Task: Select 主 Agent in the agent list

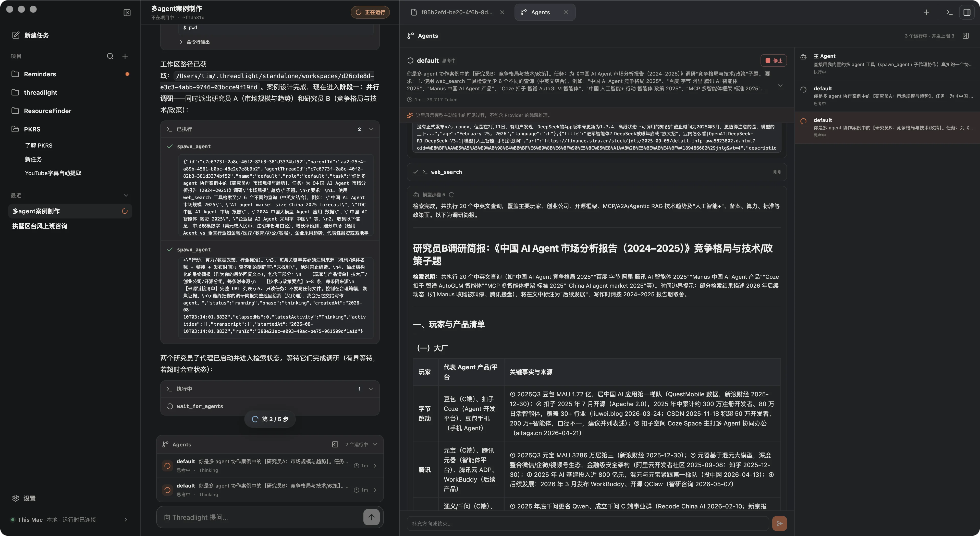Action: 887,64
